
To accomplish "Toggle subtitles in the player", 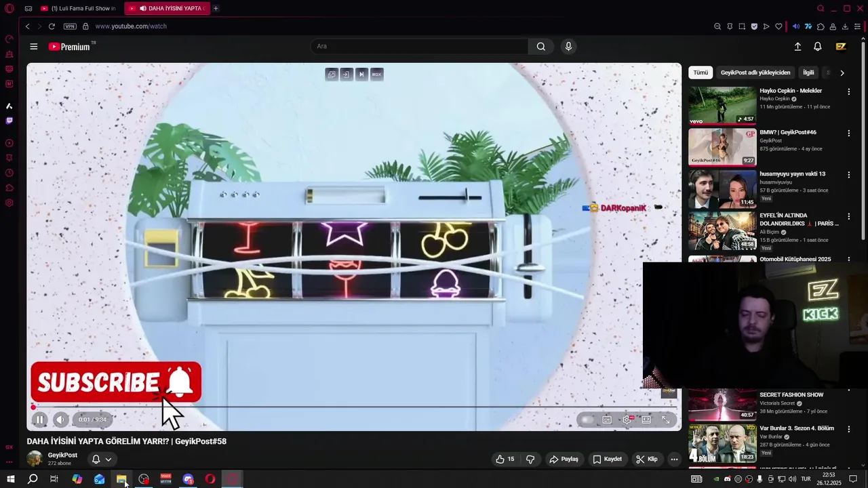I will 607,420.
